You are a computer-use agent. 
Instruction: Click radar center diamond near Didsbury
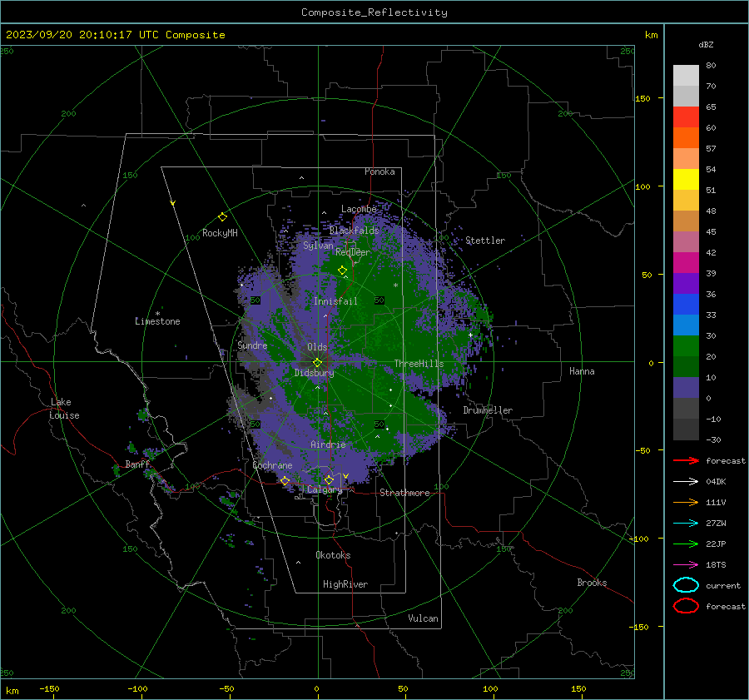317,363
